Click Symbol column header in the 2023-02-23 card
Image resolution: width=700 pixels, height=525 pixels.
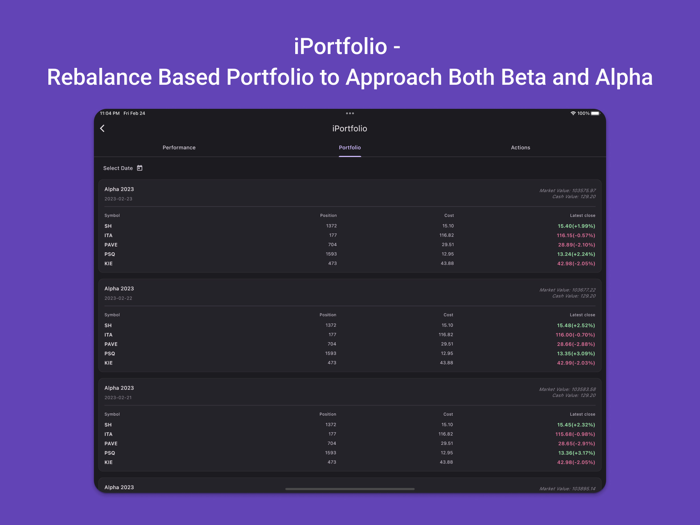(112, 216)
